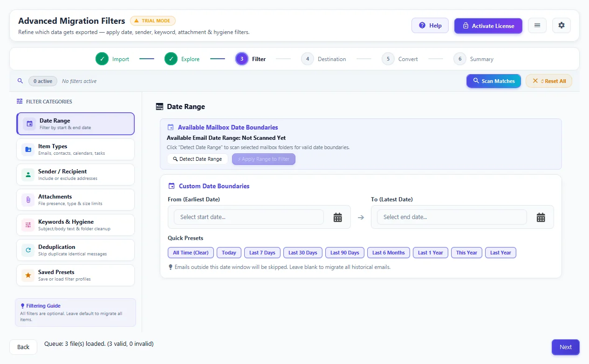Image resolution: width=589 pixels, height=364 pixels.
Task: Click Apply Range to Filter
Action: (x=264, y=159)
